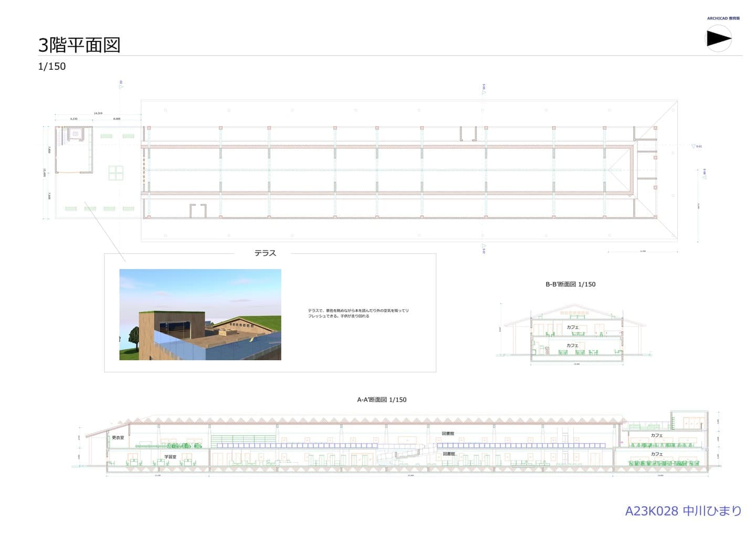Screen dimensions: 756x534
Task: Click the north arrow compass symbol
Action: [x=718, y=38]
